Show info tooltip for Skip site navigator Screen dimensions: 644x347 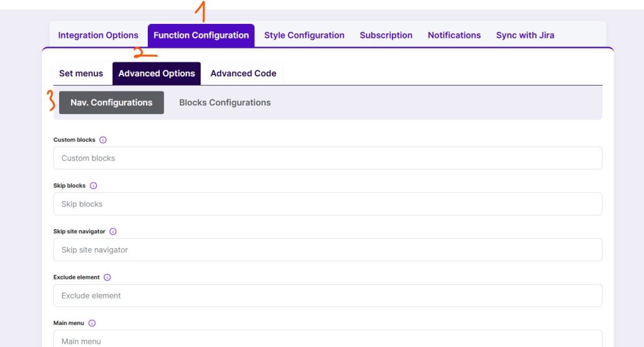point(113,232)
